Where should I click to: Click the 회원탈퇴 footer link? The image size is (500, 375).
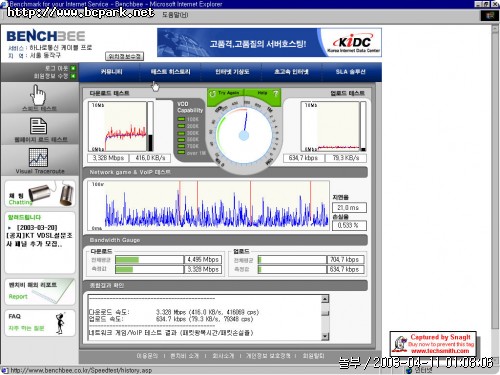click(x=313, y=356)
